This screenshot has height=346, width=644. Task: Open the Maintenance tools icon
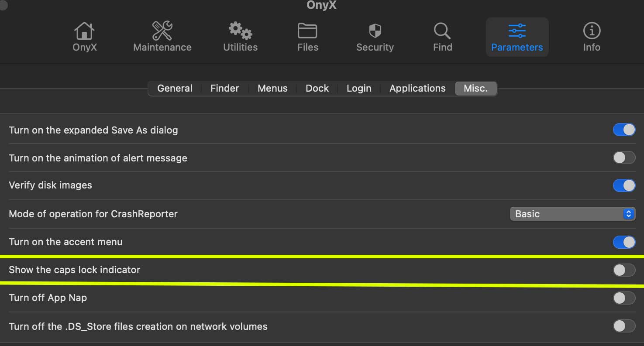tap(162, 31)
